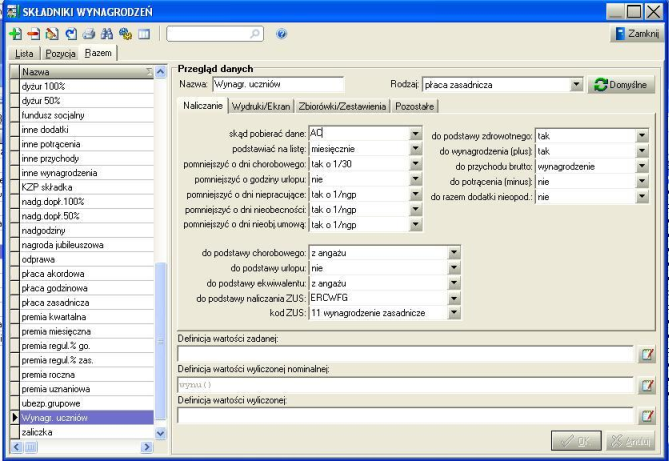This screenshot has height=461, width=669.
Task: Select the 'zaliczka' row
Action: (87, 432)
